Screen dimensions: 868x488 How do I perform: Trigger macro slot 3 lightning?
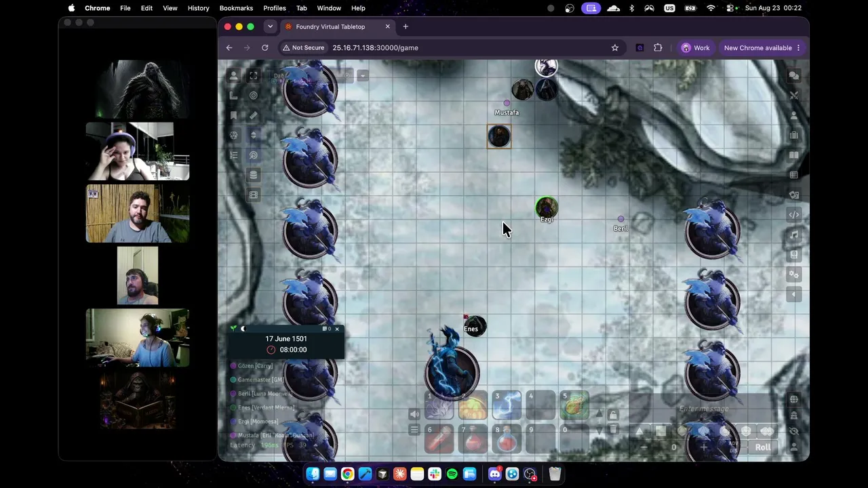pyautogui.click(x=507, y=405)
